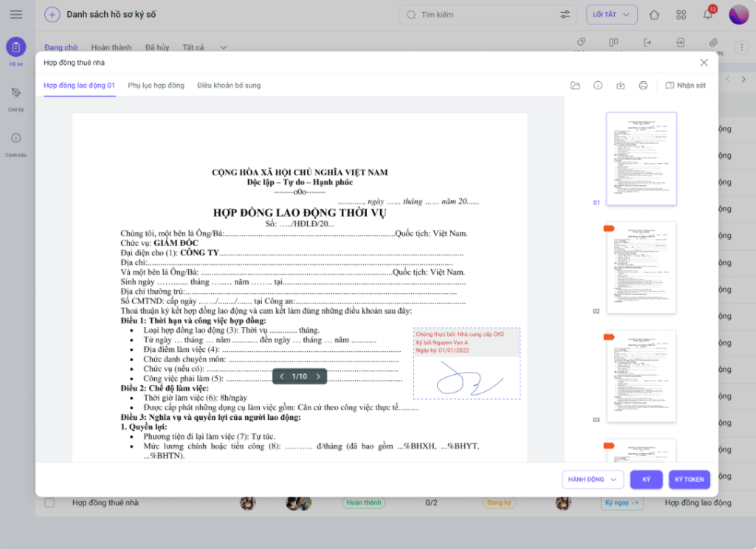Screen dimensions: 756x549
Task: Go to the home icon
Action: tap(654, 15)
